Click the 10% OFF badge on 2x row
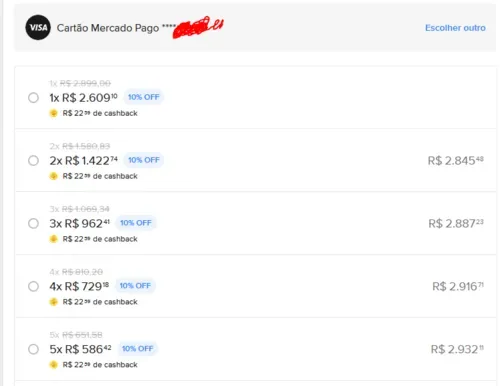 click(144, 160)
